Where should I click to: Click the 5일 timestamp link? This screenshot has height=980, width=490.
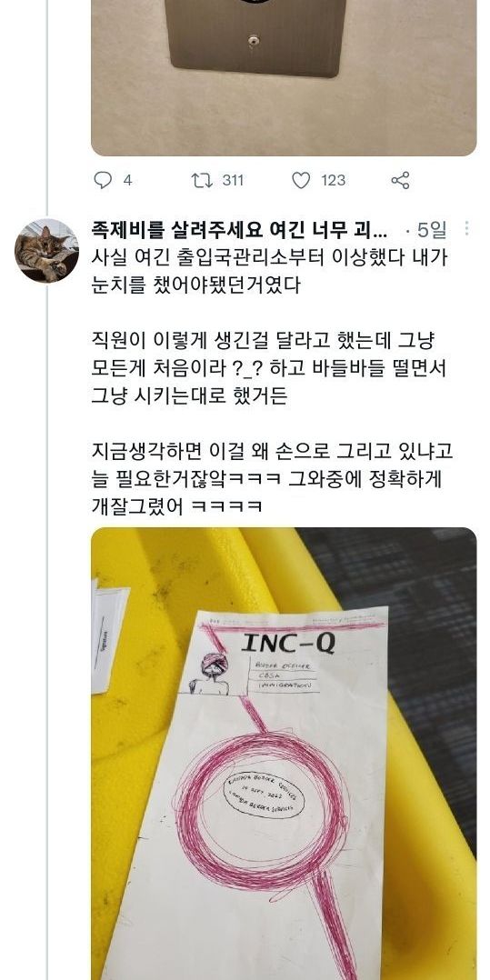(431, 231)
